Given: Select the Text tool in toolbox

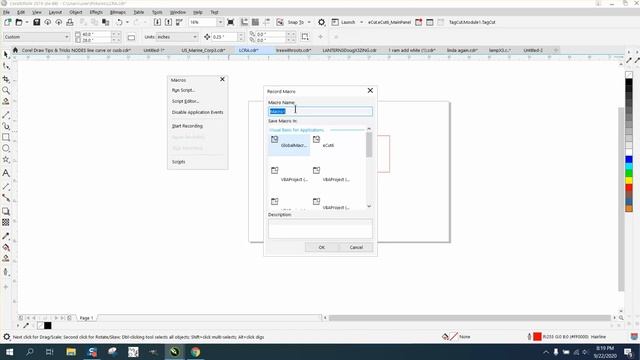Looking at the screenshot, I should pos(6,173).
